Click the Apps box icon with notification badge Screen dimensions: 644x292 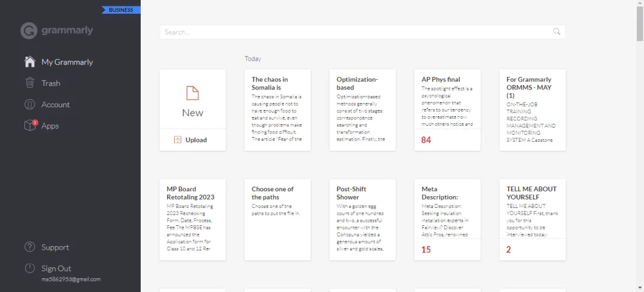[x=30, y=126]
